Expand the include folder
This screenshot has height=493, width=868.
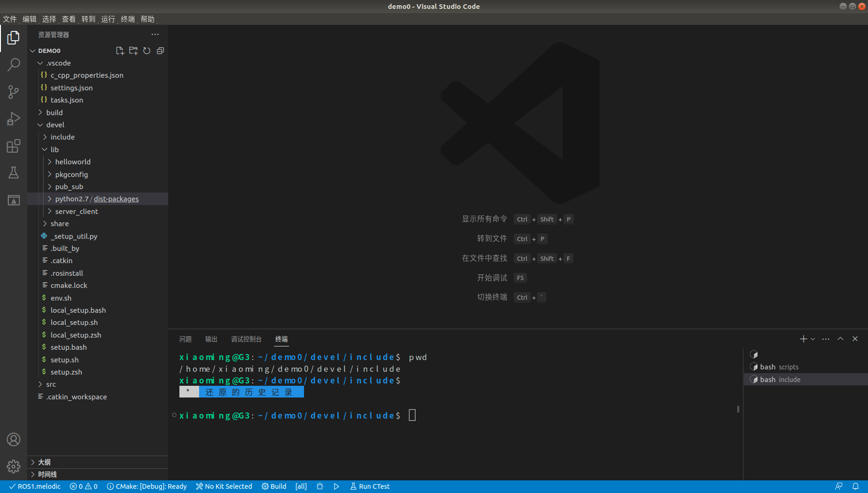[97, 137]
